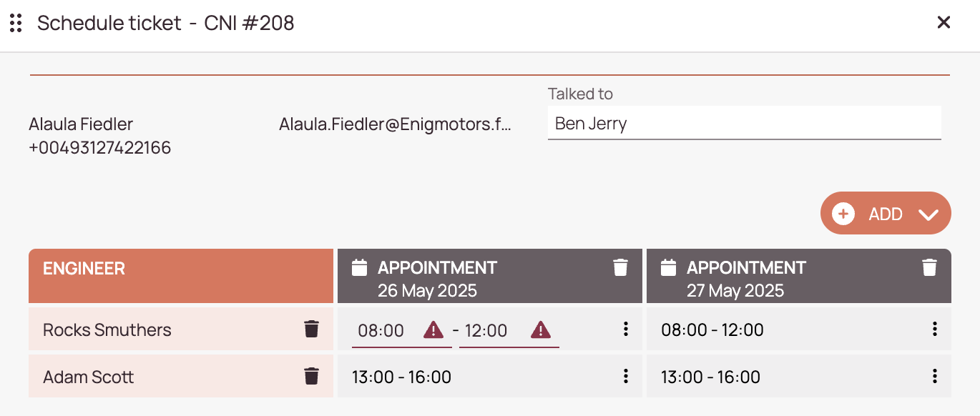Delete engineer Rocks Smuthers row
980x416 pixels.
click(311, 330)
